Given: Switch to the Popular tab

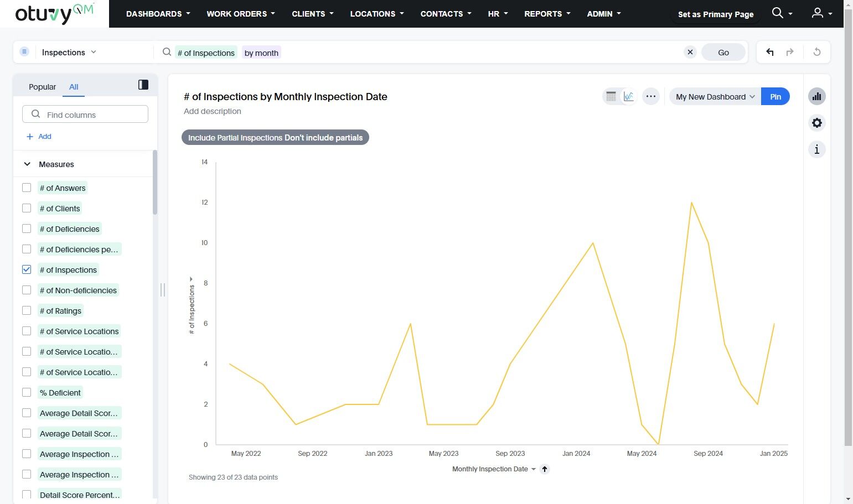Looking at the screenshot, I should [x=42, y=87].
